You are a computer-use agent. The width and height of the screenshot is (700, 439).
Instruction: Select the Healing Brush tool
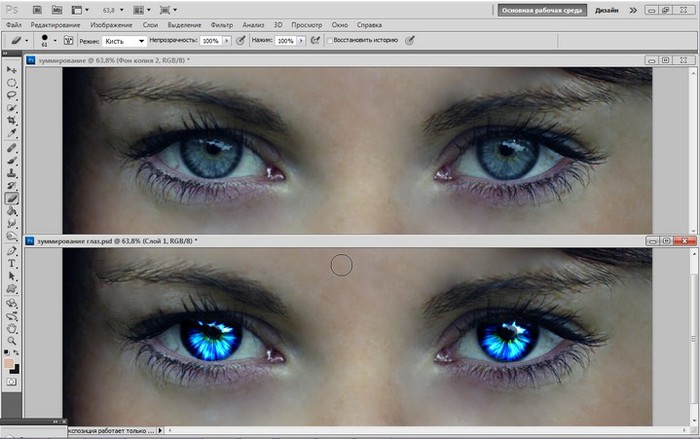click(x=12, y=148)
